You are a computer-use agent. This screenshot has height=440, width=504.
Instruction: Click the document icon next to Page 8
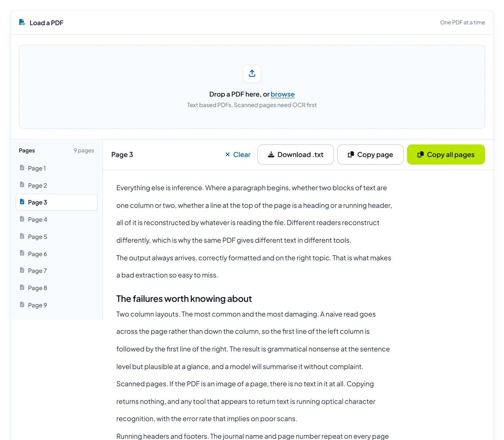(x=22, y=287)
